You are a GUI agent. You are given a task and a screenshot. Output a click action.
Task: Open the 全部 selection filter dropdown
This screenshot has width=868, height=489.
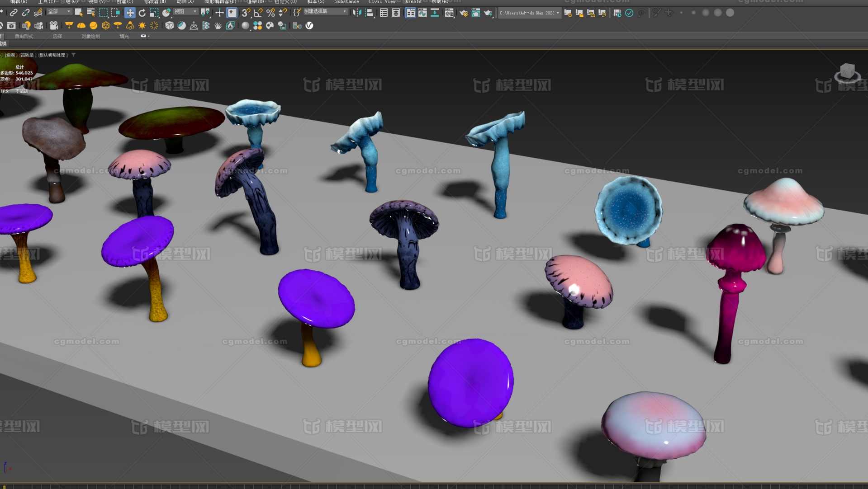point(59,12)
